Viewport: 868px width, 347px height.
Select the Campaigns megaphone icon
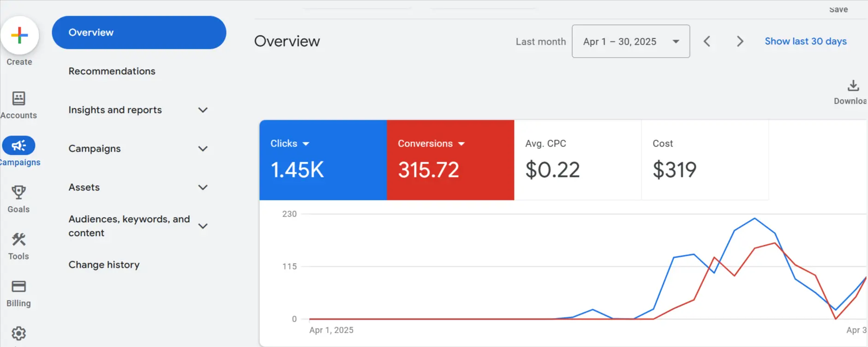point(18,146)
